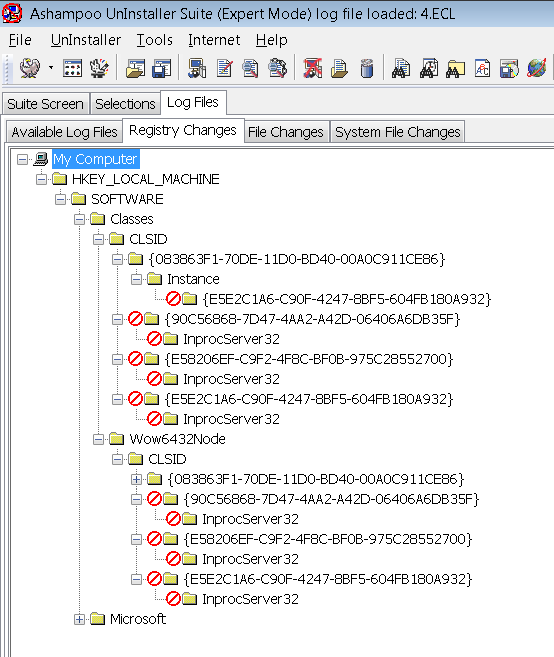
Task: Select the SOFTWARE tree item
Action: click(127, 199)
